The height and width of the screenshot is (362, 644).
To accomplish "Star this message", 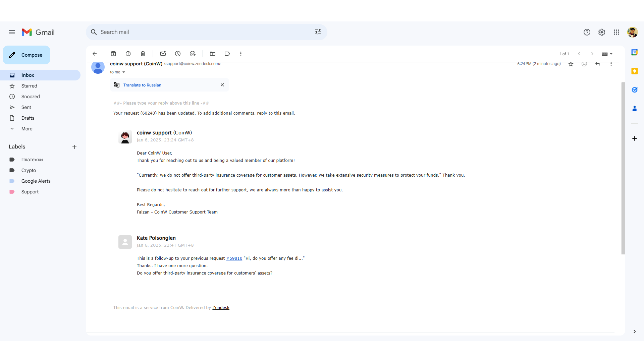I will point(571,64).
